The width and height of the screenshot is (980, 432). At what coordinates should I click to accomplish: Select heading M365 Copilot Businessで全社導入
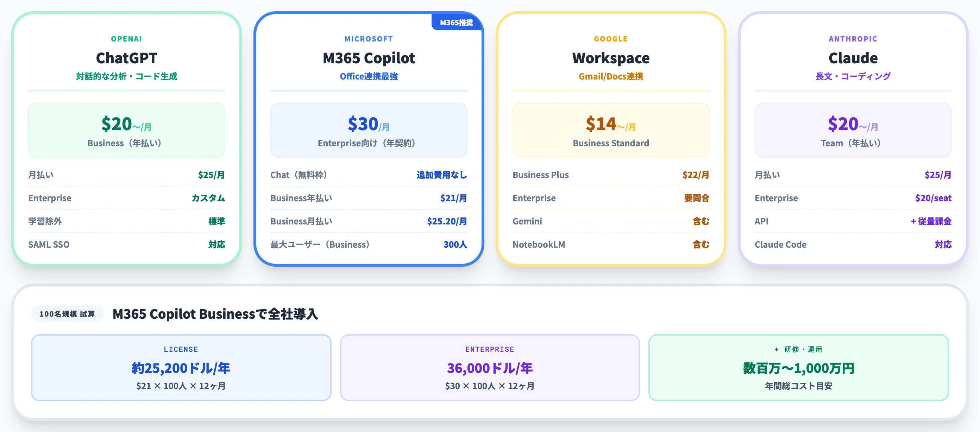coord(215,314)
